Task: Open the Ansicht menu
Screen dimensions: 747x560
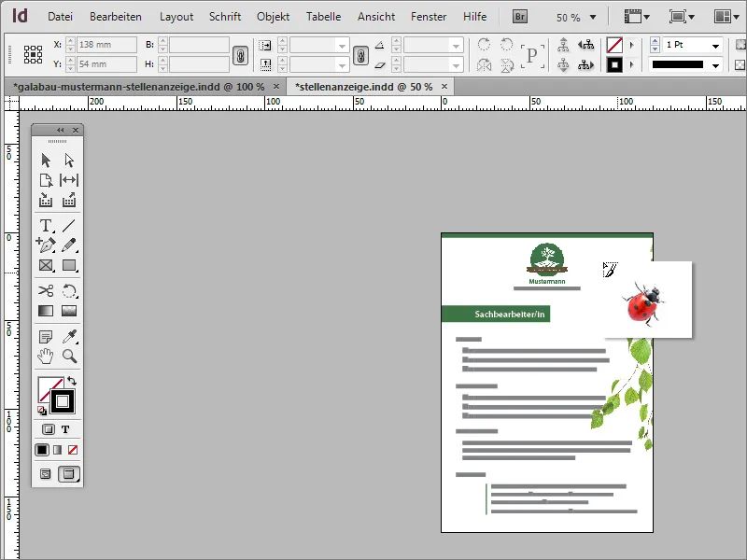Action: pyautogui.click(x=376, y=17)
